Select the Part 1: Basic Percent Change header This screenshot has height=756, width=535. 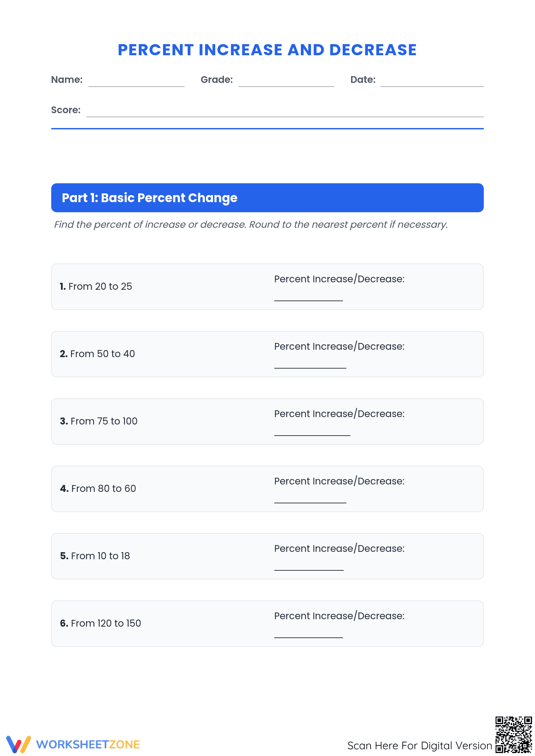pos(267,198)
